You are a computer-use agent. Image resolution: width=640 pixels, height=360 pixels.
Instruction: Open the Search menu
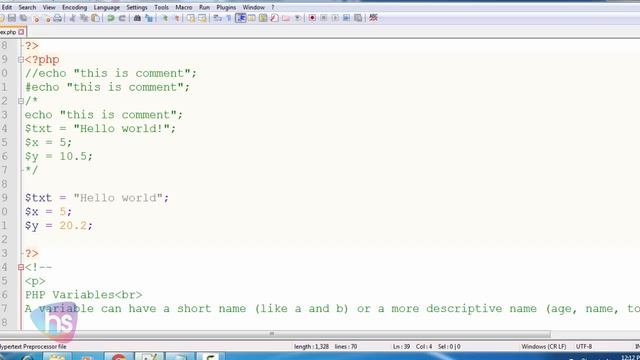coord(27,7)
